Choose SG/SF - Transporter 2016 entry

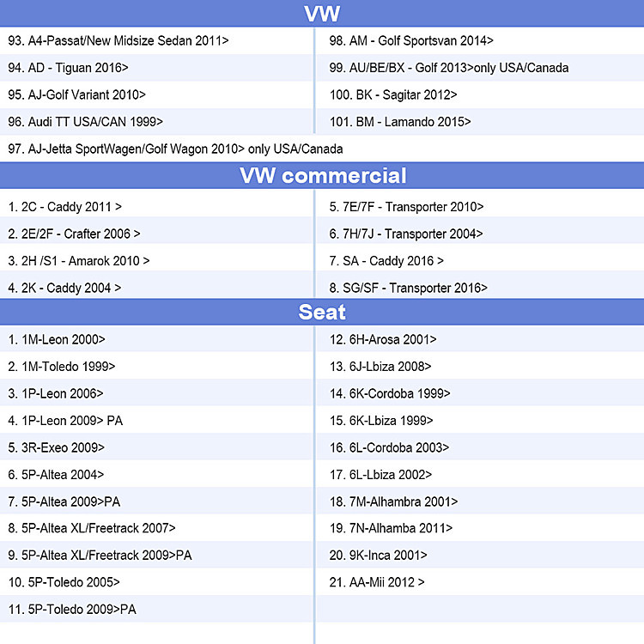[x=480, y=288]
